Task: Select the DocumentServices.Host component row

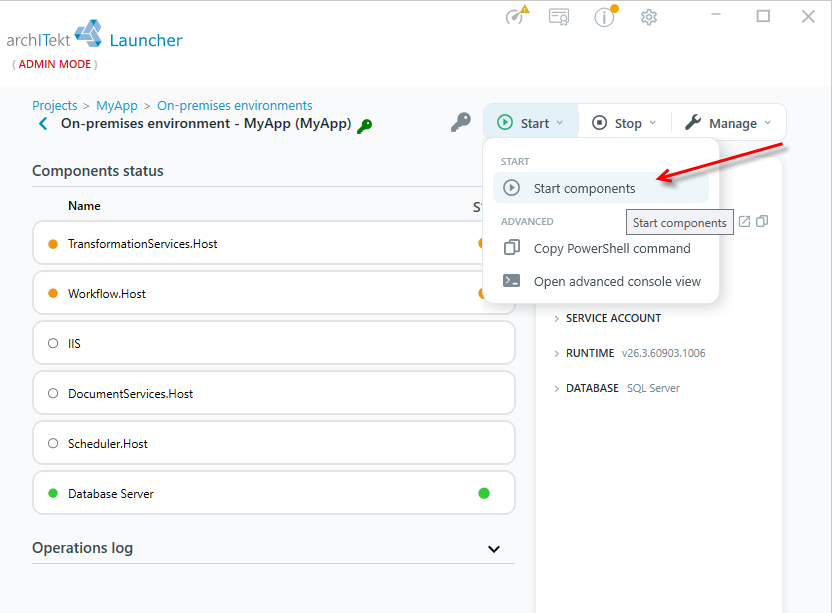Action: coord(274,393)
